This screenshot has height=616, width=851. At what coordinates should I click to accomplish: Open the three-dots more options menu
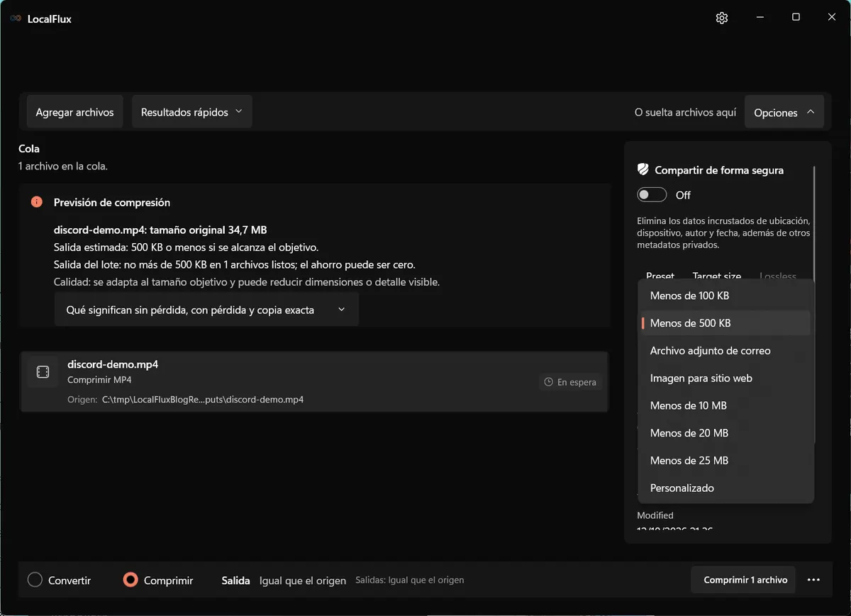813,580
